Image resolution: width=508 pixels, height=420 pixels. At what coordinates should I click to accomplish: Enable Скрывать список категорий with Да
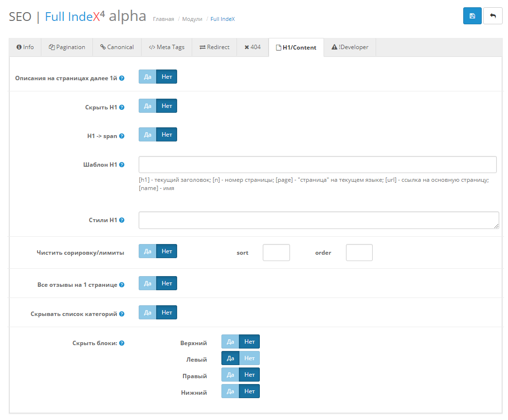[x=148, y=312]
